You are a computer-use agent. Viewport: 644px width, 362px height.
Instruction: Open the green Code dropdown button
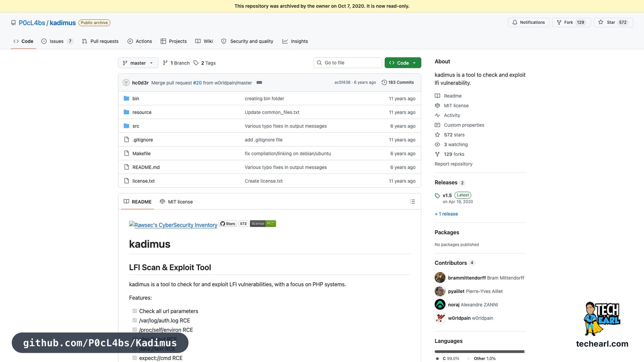(403, 63)
